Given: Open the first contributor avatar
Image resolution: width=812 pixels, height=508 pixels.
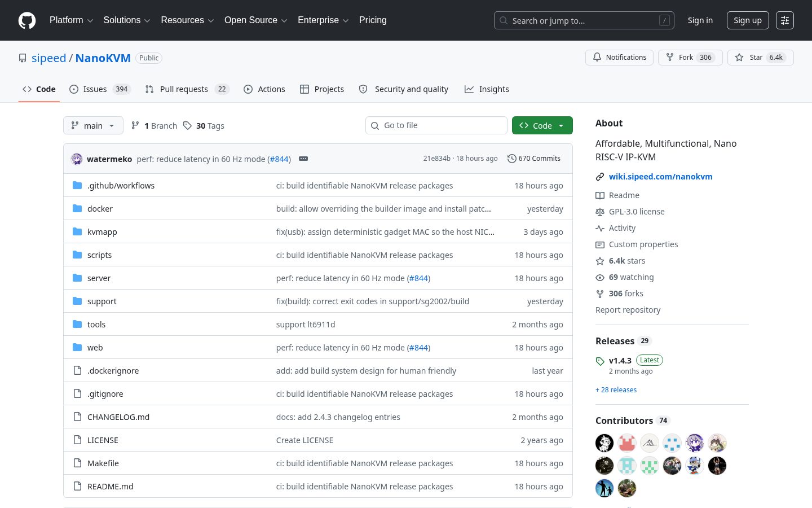Looking at the screenshot, I should pyautogui.click(x=604, y=443).
